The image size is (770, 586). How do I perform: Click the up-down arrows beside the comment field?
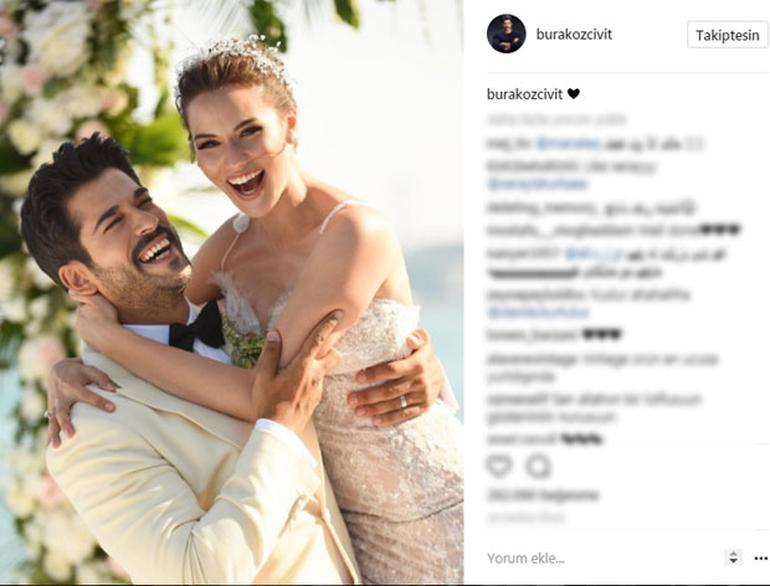(733, 557)
